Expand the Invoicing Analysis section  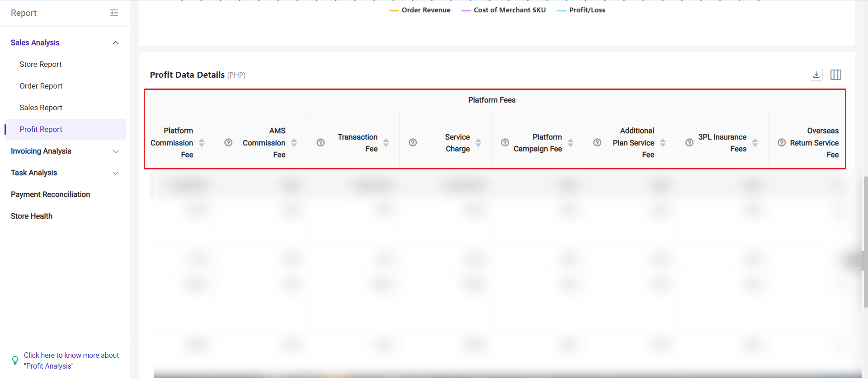click(115, 151)
